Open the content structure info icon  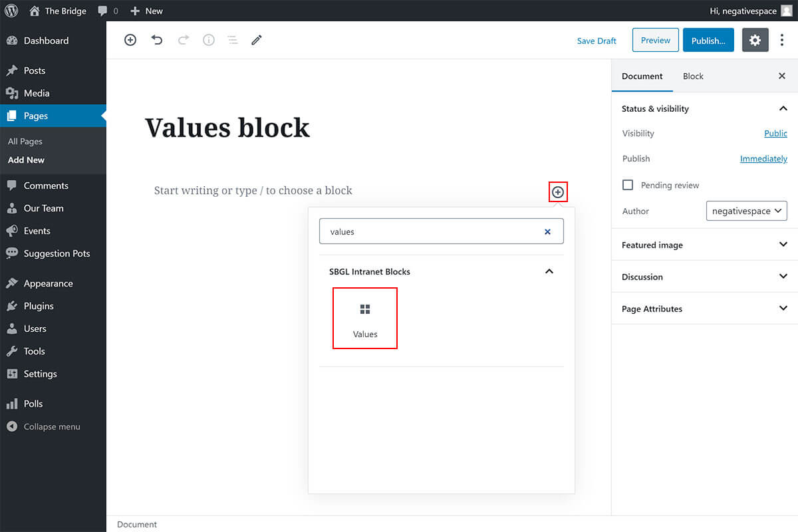(209, 40)
